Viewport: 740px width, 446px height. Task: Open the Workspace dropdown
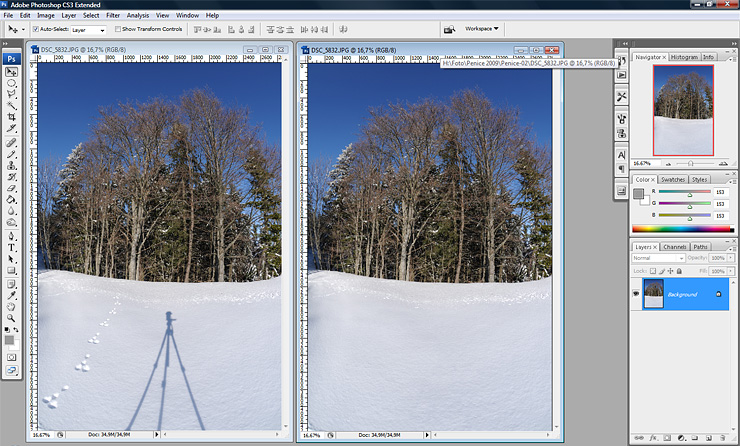[x=482, y=29]
